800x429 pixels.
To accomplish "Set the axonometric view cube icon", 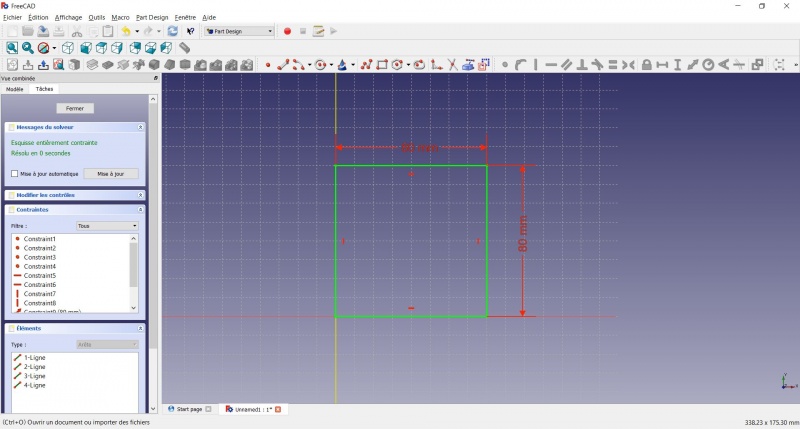I will (x=68, y=48).
